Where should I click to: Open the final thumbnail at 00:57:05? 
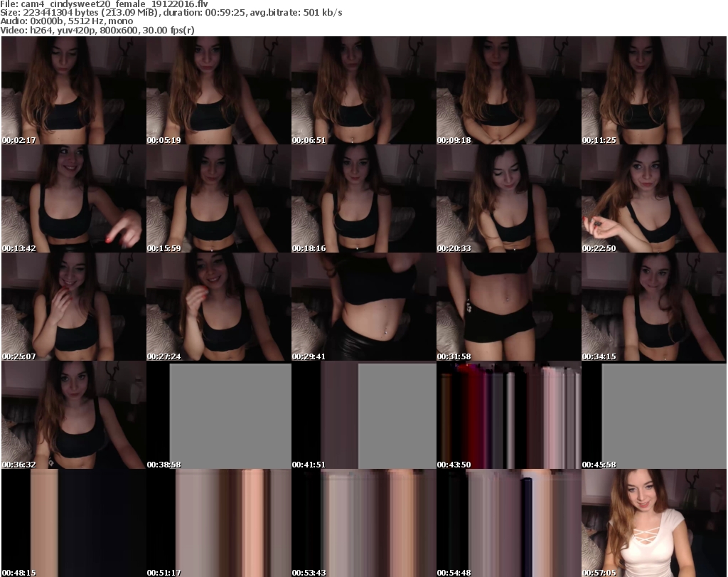coord(653,523)
